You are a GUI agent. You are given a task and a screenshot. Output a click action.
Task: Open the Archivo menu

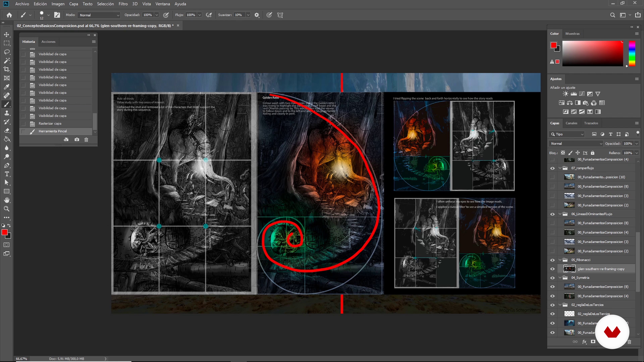[x=22, y=4]
